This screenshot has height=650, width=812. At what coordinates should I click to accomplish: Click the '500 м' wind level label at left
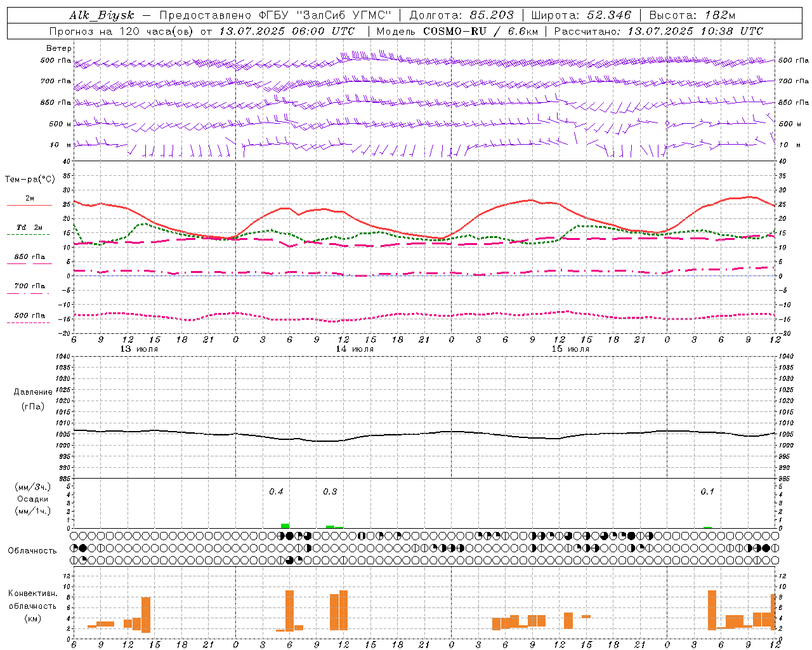point(61,124)
